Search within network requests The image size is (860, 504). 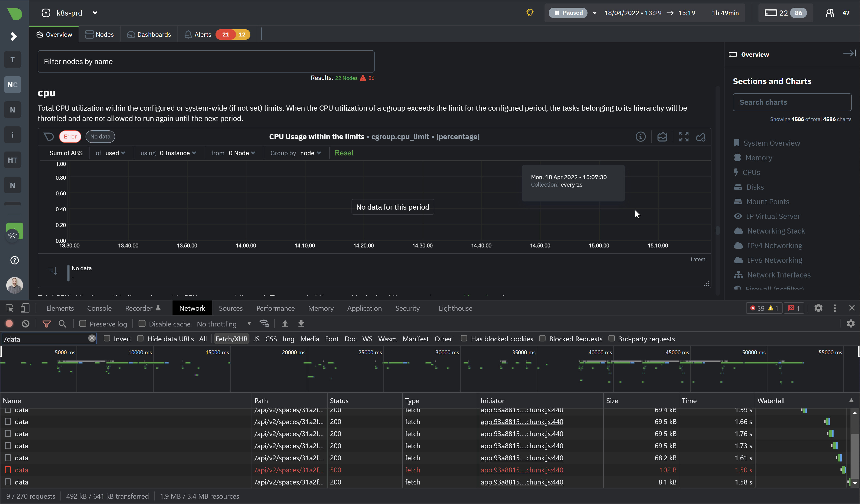click(x=63, y=324)
